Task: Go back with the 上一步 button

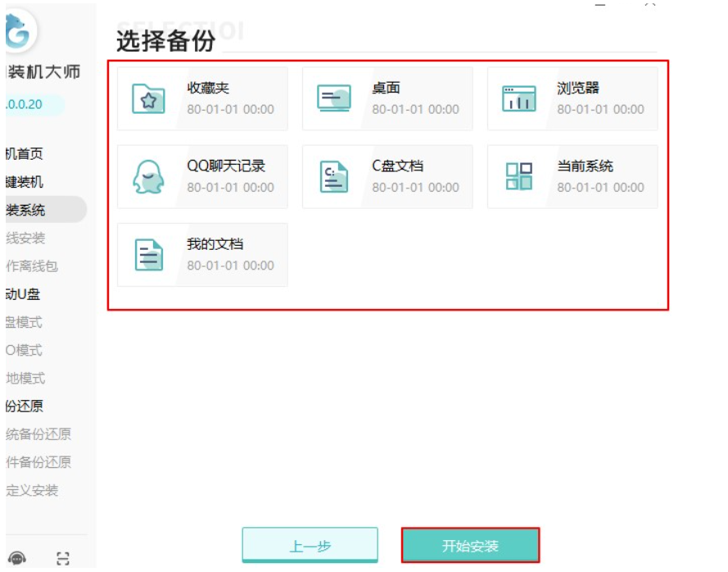Action: click(x=310, y=546)
